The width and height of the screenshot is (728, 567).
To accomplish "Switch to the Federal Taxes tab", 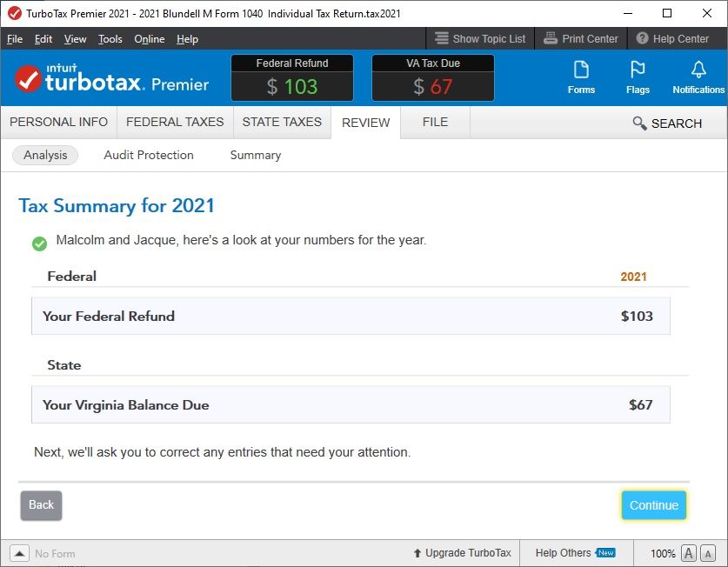I will click(175, 122).
